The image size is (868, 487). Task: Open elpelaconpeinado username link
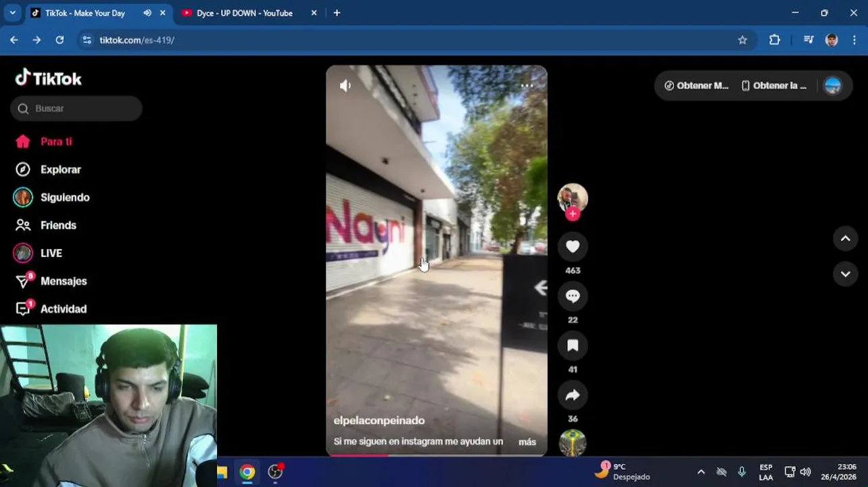[379, 420]
